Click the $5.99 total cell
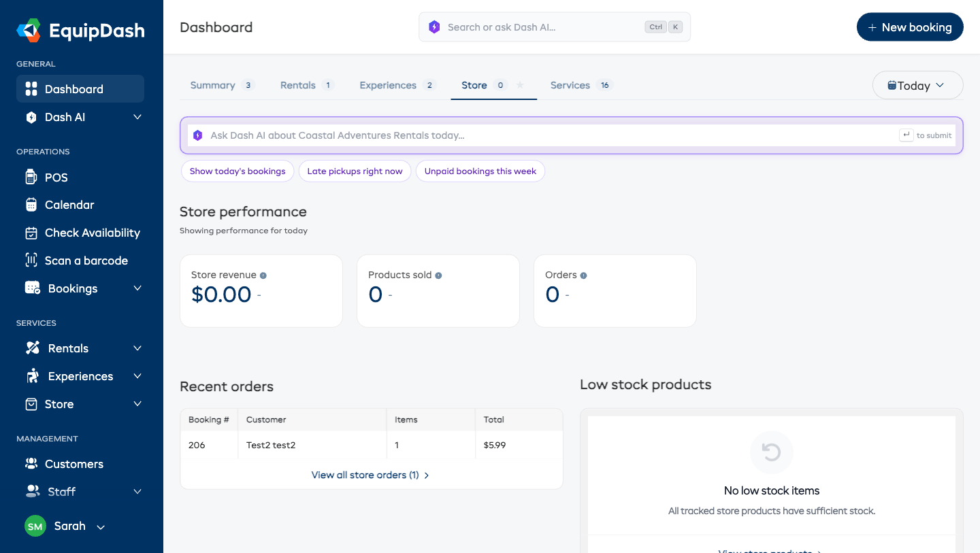 point(519,446)
